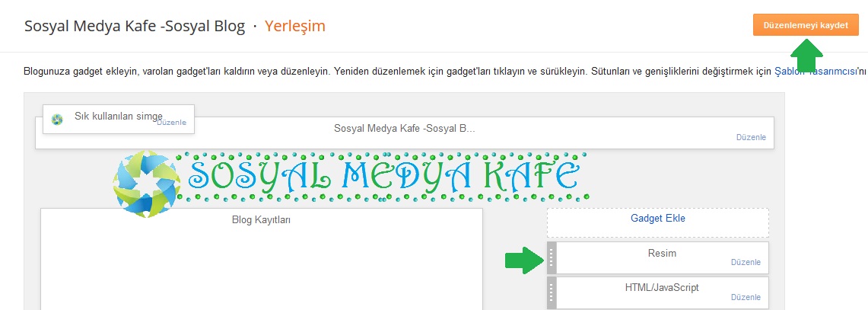Viewport: 868px width, 310px height.
Task: Edit the HTML/JavaScript gadget
Action: pyautogui.click(x=746, y=297)
